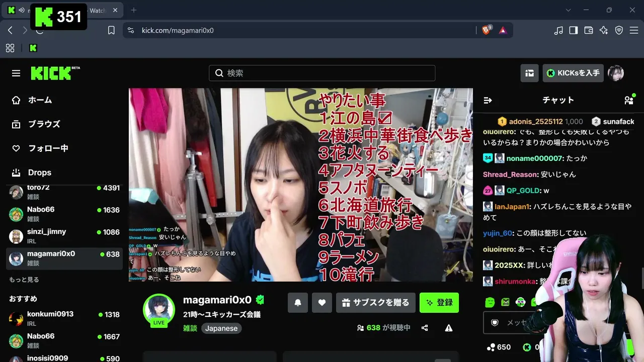This screenshot has width=644, height=362.
Task: Open the 638 viewer count indicator
Action: click(x=383, y=328)
